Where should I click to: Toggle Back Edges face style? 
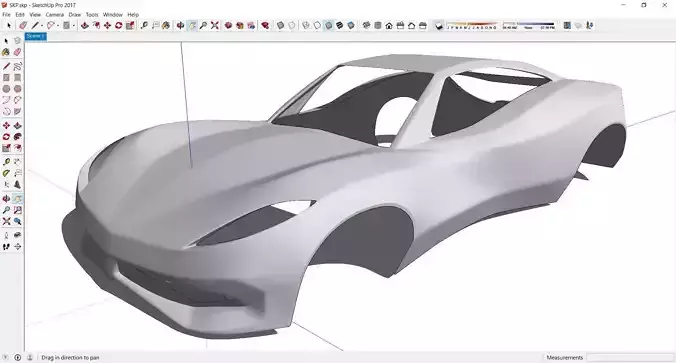(x=292, y=26)
